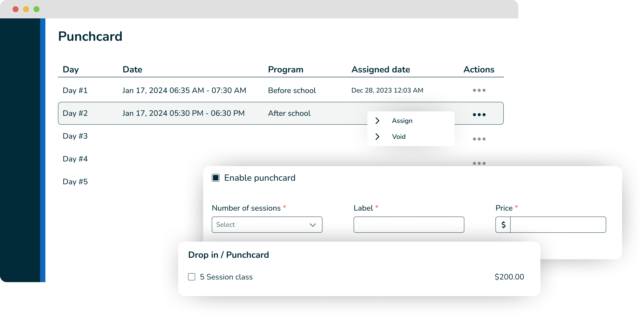Click the Select dropdown arrow
Image resolution: width=644 pixels, height=318 pixels.
coord(313,225)
